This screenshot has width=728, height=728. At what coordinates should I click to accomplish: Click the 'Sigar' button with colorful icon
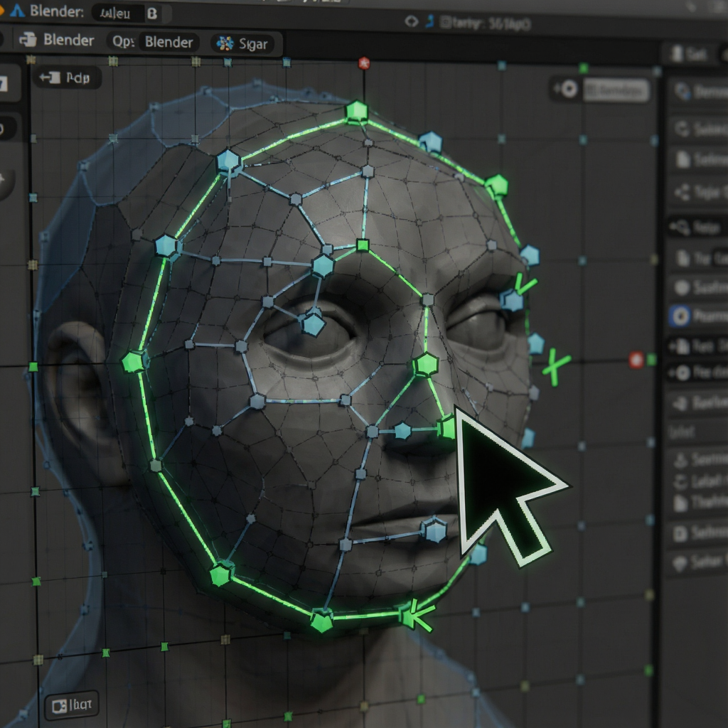242,43
